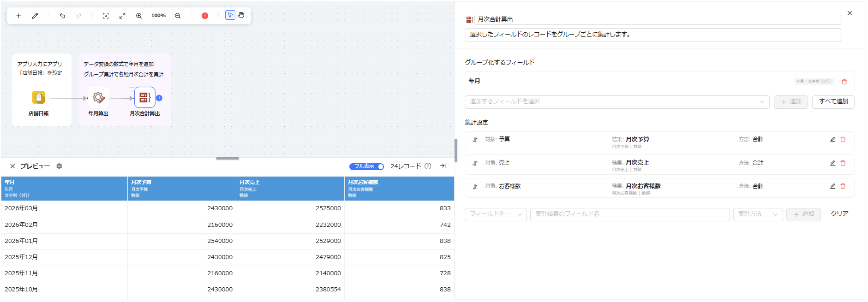The image size is (868, 302).
Task: Click the fit-to-screen focus icon
Action: coord(106,16)
